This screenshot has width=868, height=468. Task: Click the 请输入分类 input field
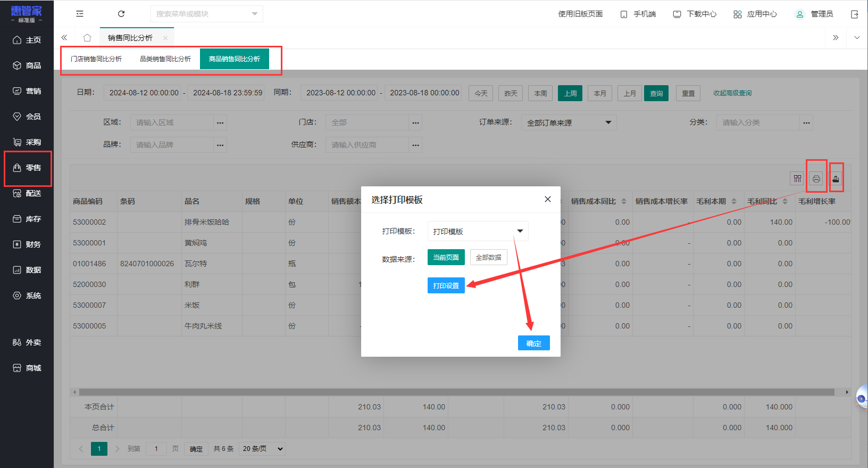coord(758,122)
